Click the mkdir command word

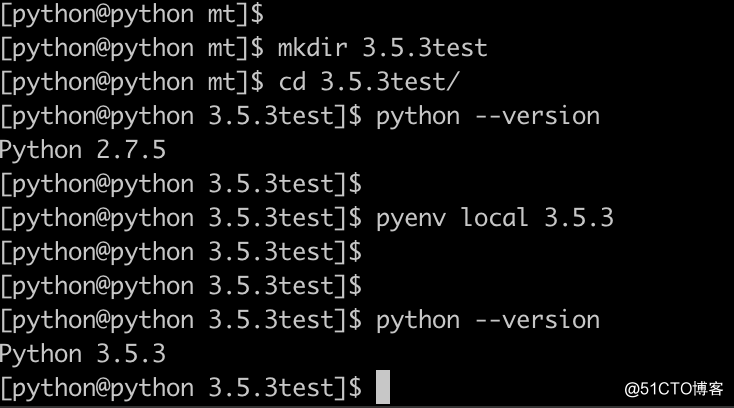[313, 48]
